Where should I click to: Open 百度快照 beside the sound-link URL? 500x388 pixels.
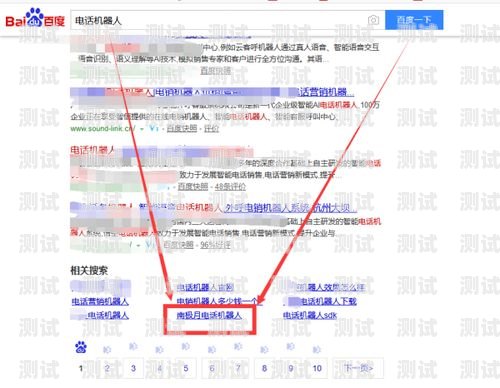click(182, 128)
